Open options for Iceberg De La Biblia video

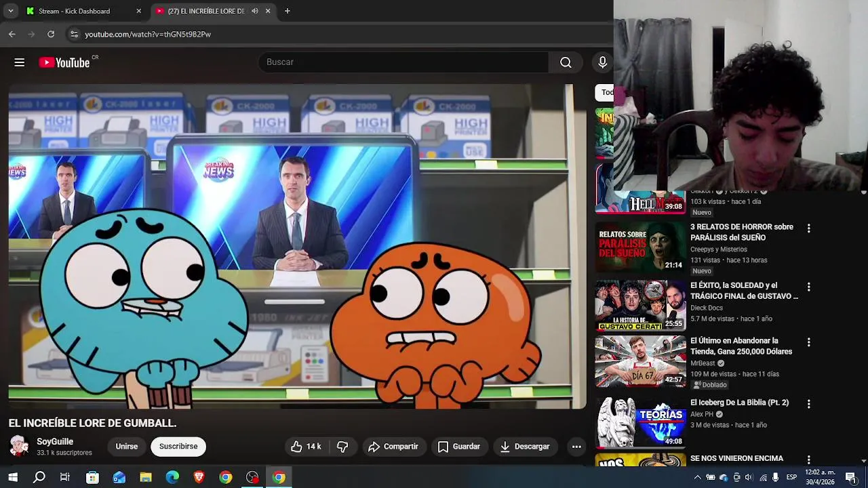(808, 404)
